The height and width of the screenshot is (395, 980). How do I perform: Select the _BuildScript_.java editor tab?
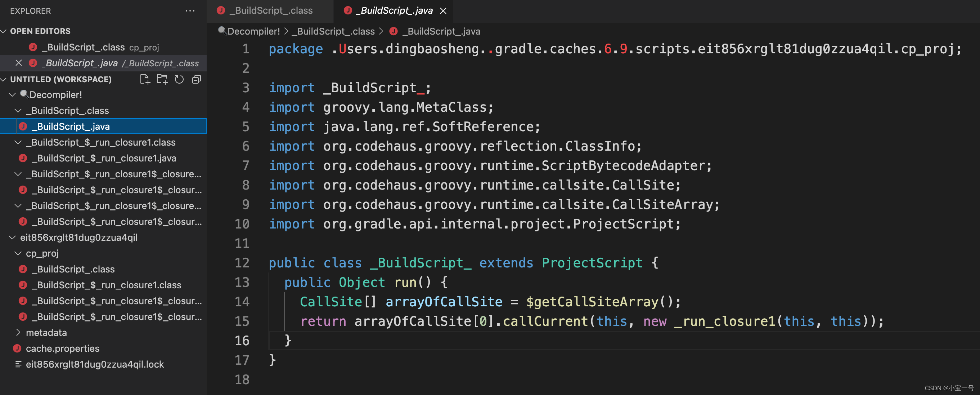pos(394,11)
